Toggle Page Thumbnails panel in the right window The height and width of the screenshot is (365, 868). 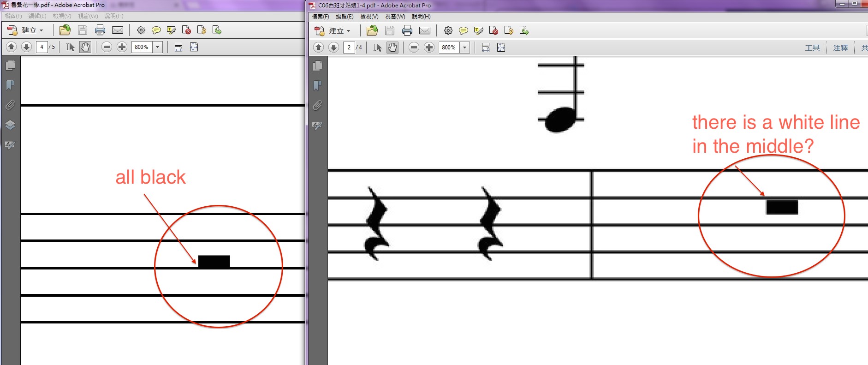tap(317, 66)
